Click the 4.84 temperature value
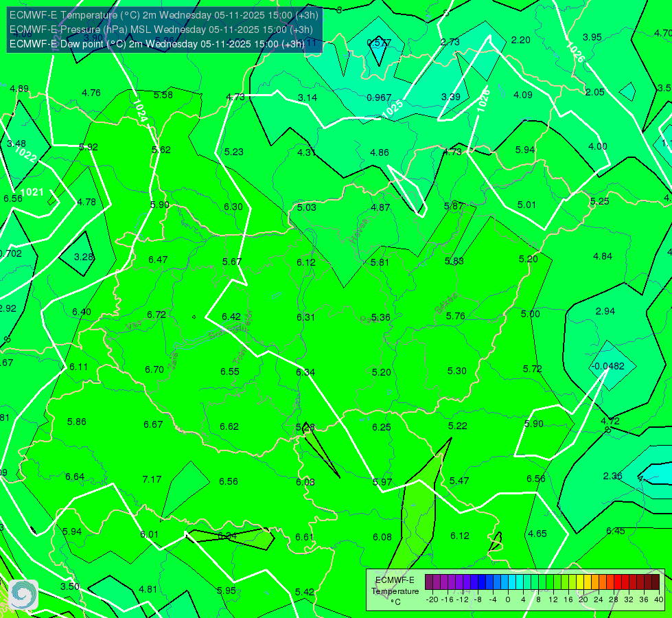Viewport: 672px width, 618px height. point(603,256)
